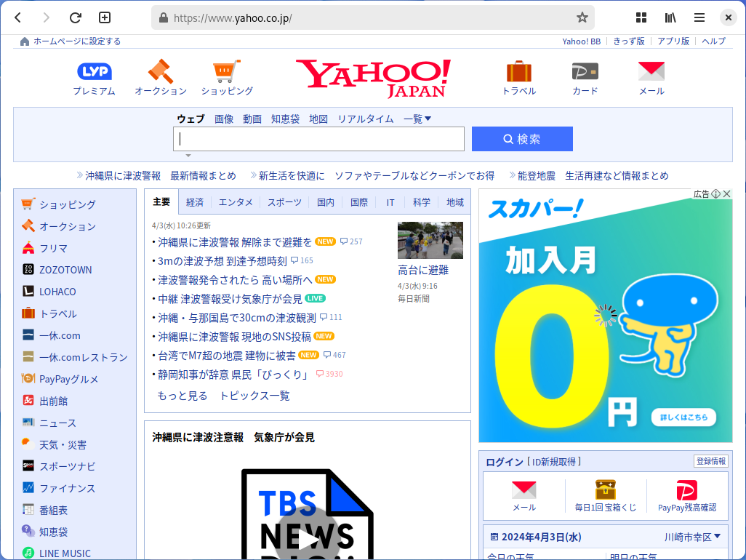The image size is (746, 560).
Task: Click the Yahoo! BB link
Action: 582,41
